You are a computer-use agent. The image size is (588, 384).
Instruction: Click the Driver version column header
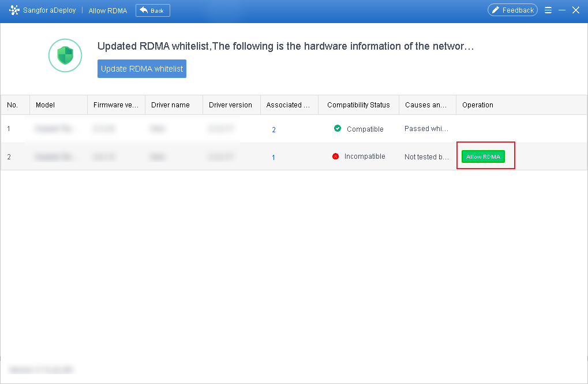coord(231,105)
